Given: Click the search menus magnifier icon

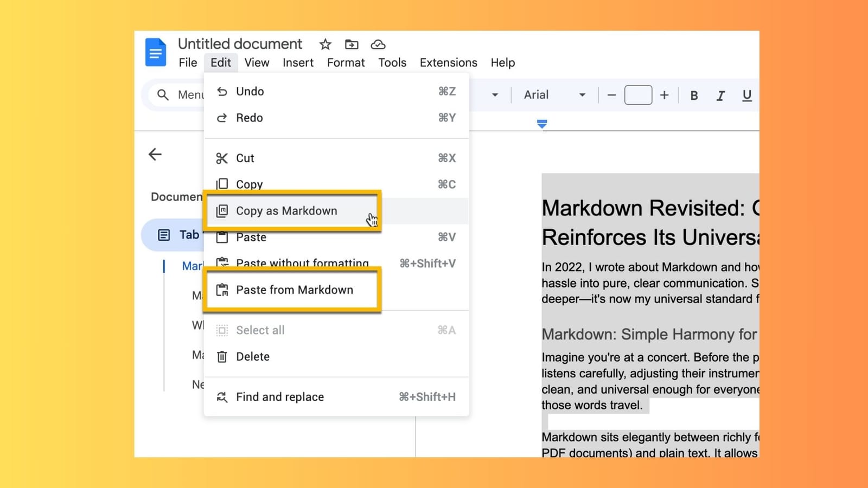Looking at the screenshot, I should point(163,95).
